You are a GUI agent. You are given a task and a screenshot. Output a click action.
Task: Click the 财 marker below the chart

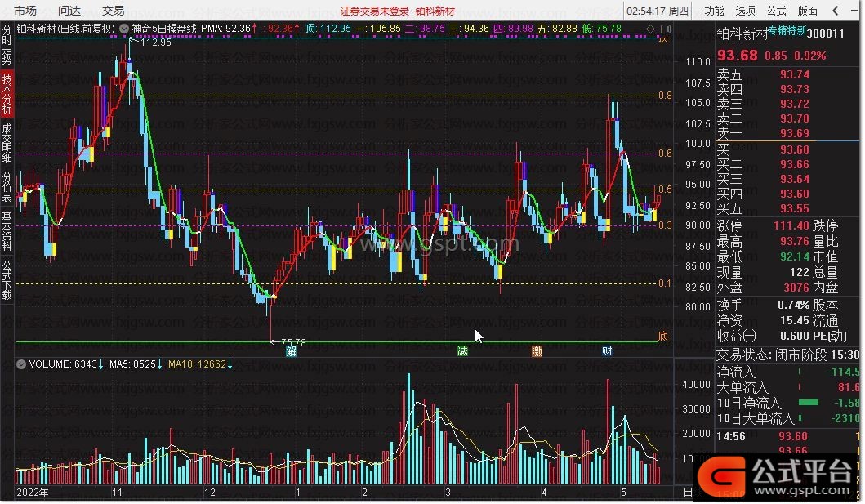click(x=607, y=351)
